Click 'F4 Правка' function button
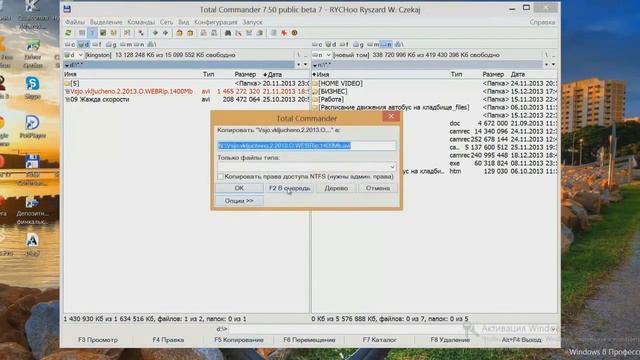Image resolution: width=640 pixels, height=360 pixels. point(168,340)
